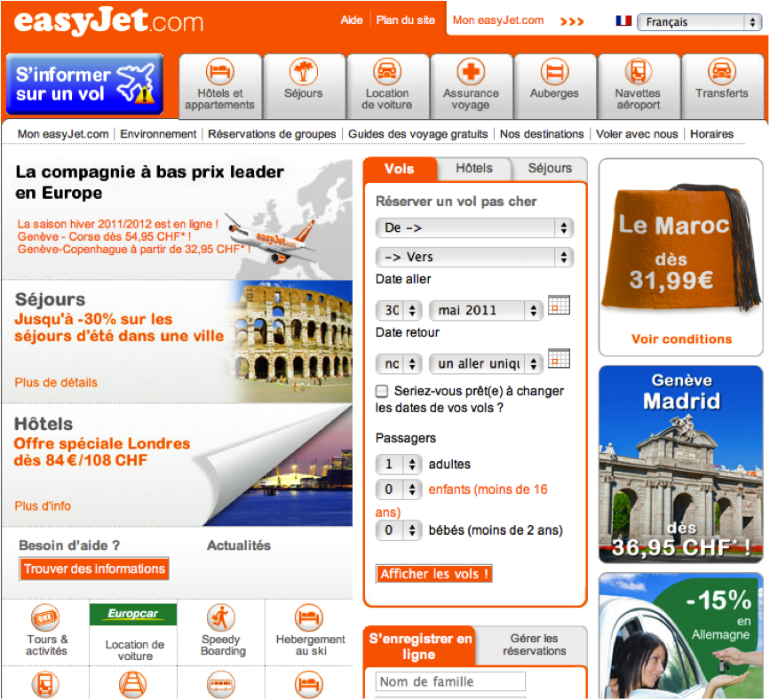The width and height of the screenshot is (770, 700).
Task: Open the 'De ->' departure airport dropdown
Action: point(474,228)
